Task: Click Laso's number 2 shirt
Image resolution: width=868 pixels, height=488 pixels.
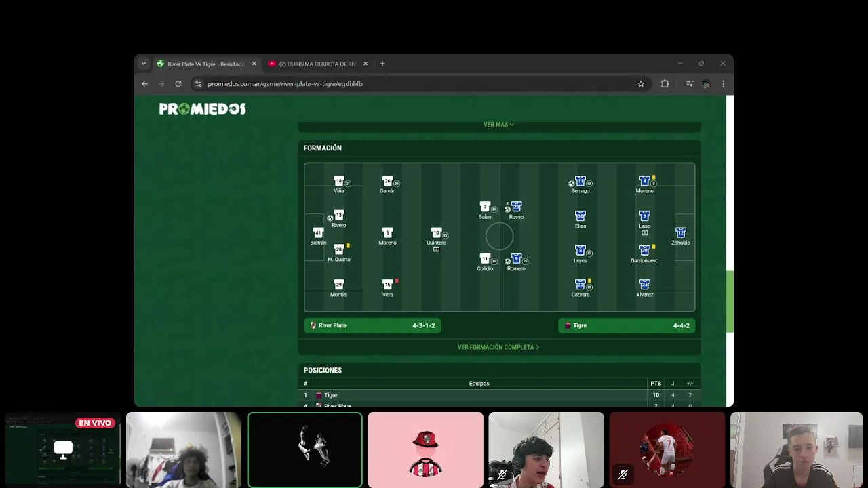Action: [644, 216]
